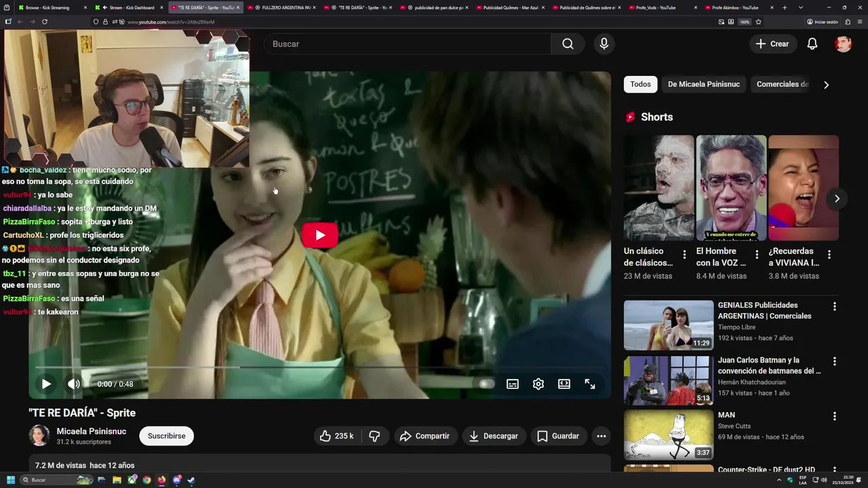Focus the YouTube Buscar search field

[407, 44]
